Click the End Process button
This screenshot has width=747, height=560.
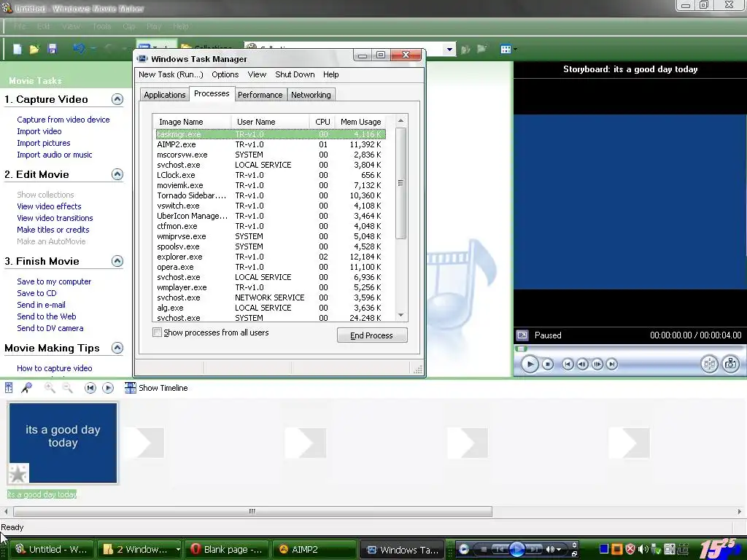pyautogui.click(x=371, y=335)
